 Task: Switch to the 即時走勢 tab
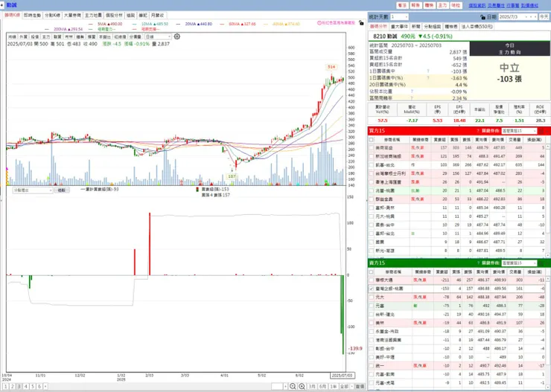(x=32, y=16)
